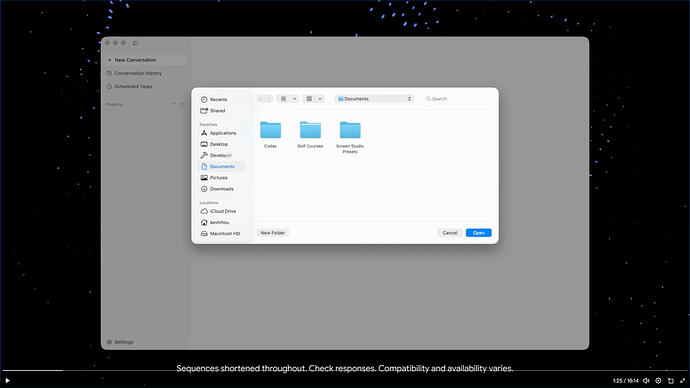690x388 pixels.
Task: Click the New Folder button
Action: click(272, 233)
